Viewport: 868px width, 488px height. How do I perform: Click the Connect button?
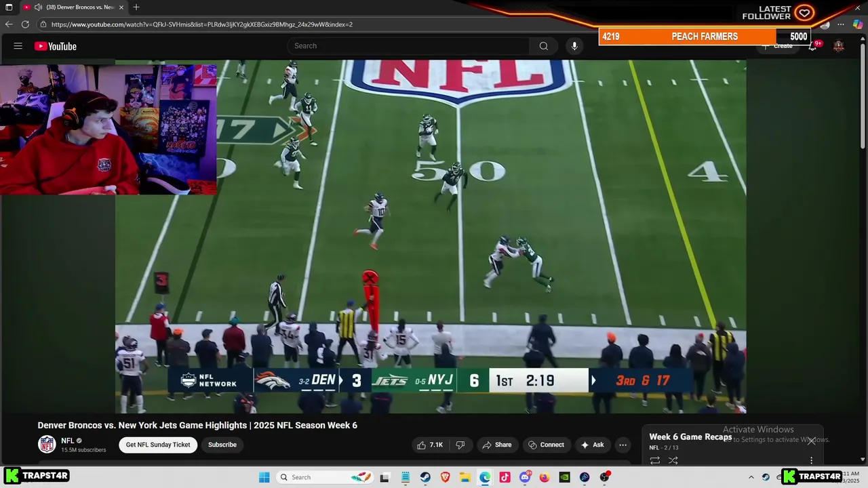click(546, 445)
